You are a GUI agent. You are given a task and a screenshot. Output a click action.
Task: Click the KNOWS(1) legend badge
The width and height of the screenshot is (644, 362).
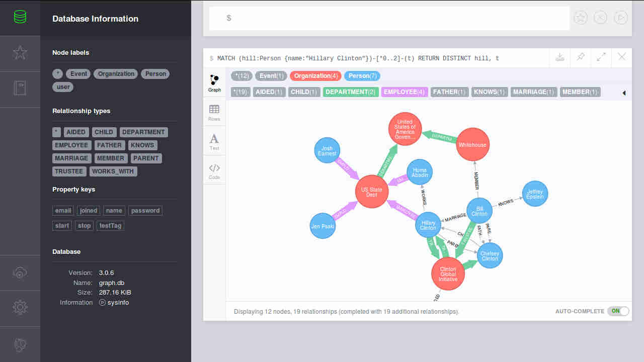click(490, 92)
